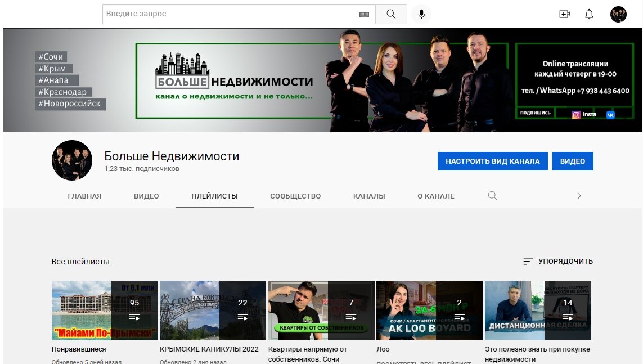The width and height of the screenshot is (643, 364).
Task: Open the VK link on banner
Action: pyautogui.click(x=610, y=115)
